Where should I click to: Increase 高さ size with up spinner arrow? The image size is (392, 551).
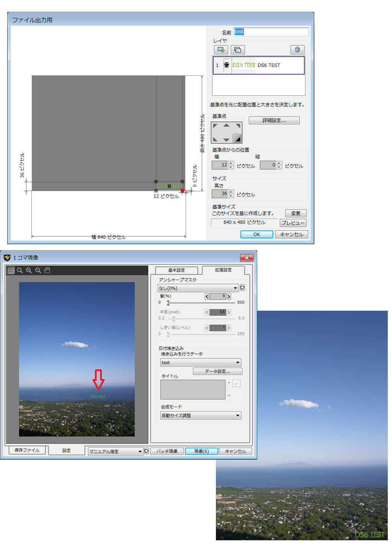tap(231, 192)
